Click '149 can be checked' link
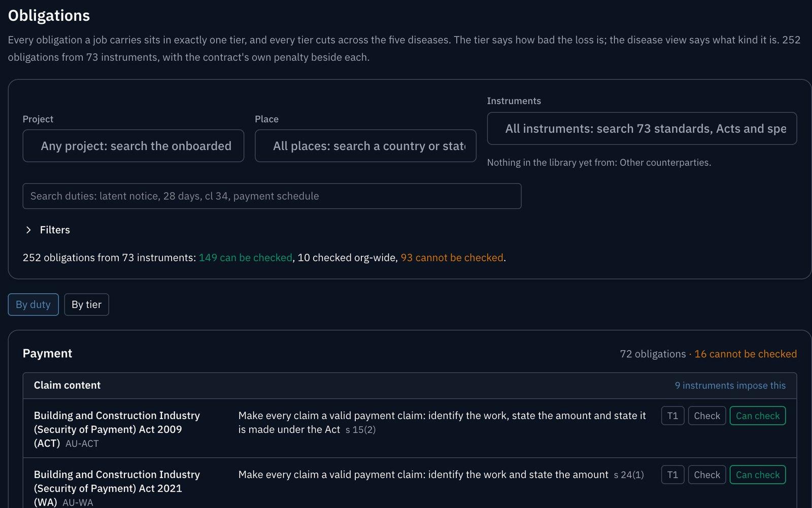The image size is (812, 508). click(x=245, y=258)
